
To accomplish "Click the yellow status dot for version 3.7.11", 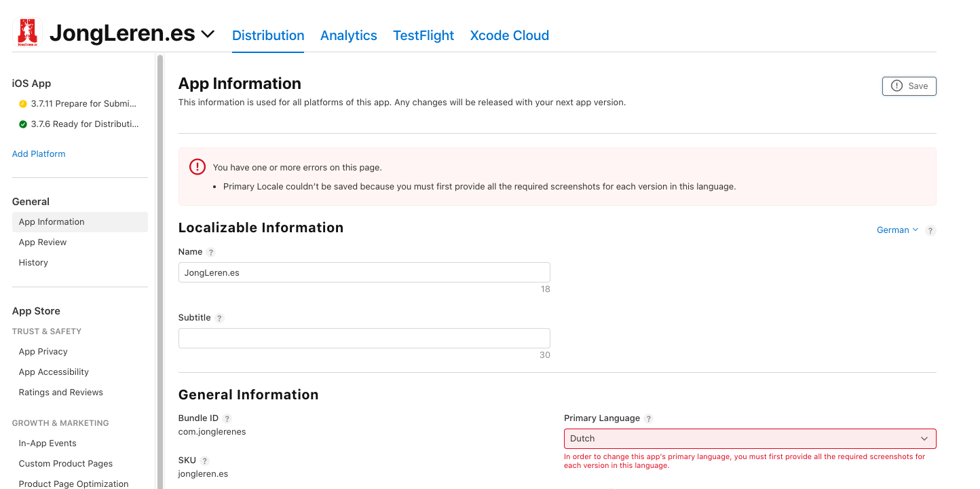I will (x=23, y=104).
